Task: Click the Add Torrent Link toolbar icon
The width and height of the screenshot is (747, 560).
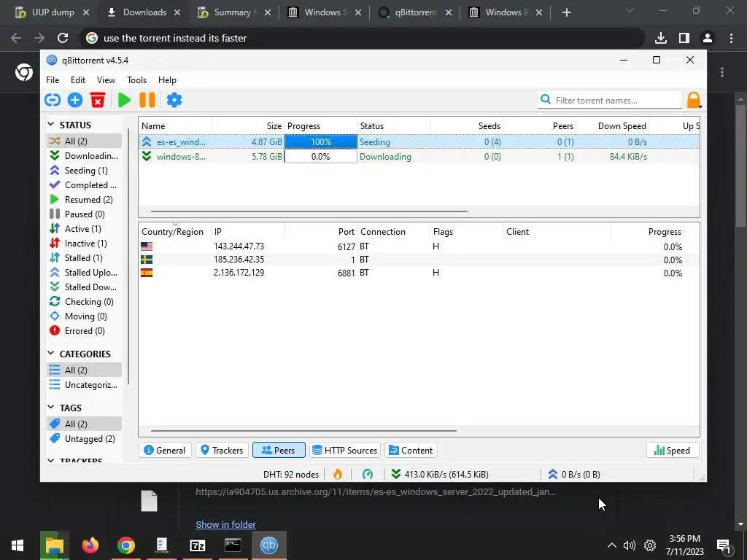Action: [53, 100]
